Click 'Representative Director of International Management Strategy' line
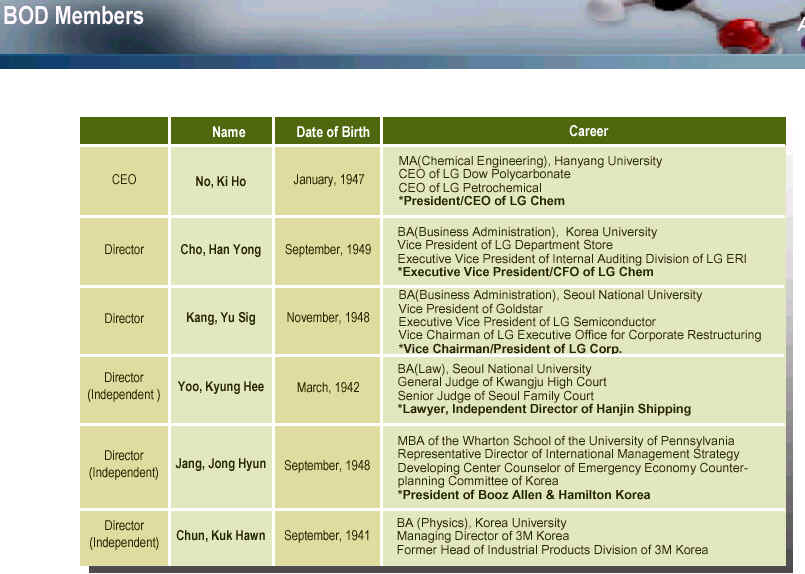Viewport: 805px width, 574px height. (x=568, y=454)
